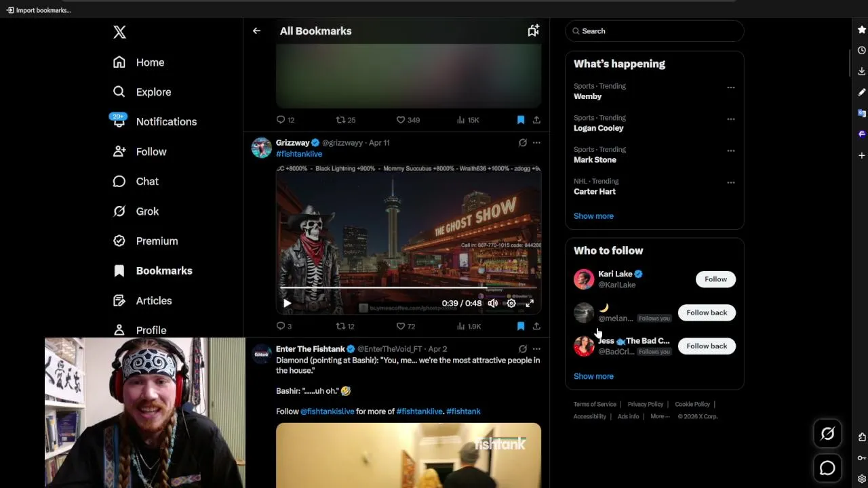
Task: Open Chat in the sidebar
Action: click(136, 182)
